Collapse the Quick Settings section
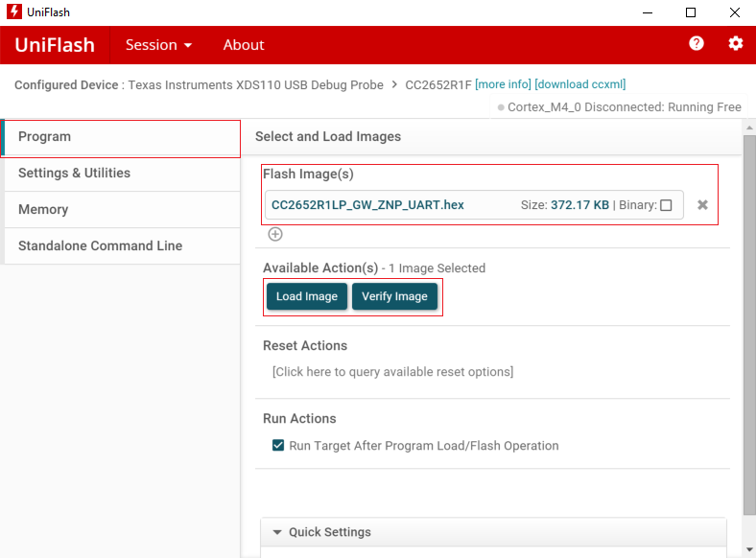 tap(278, 532)
